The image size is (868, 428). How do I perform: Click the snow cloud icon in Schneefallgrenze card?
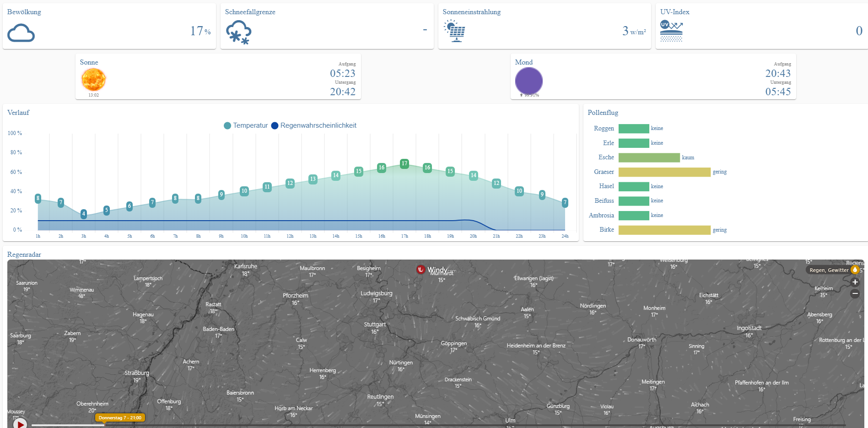coord(238,32)
